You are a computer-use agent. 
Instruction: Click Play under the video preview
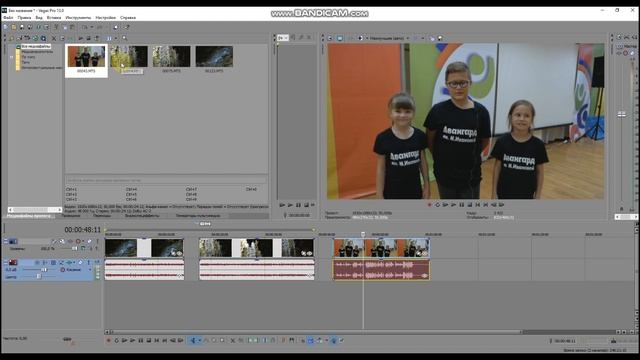coord(453,204)
